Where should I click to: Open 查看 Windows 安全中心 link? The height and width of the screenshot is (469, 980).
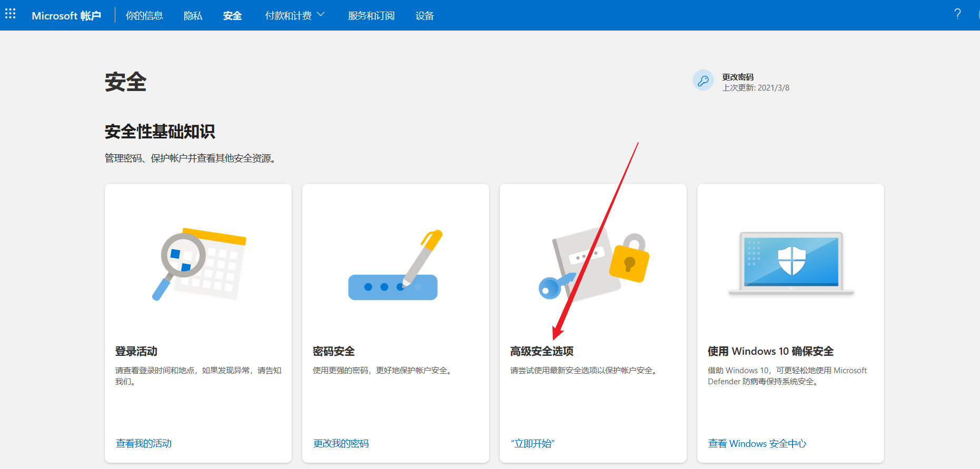coord(757,443)
